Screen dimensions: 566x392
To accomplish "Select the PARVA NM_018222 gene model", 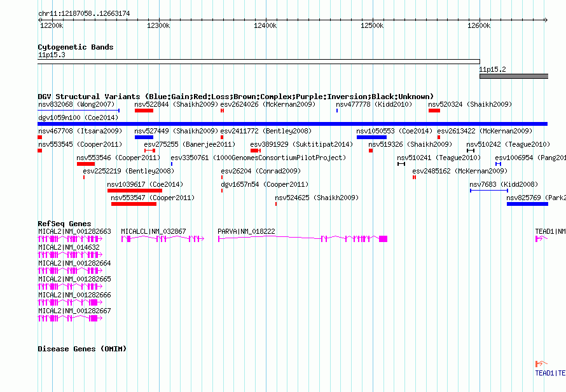I will click(303, 239).
